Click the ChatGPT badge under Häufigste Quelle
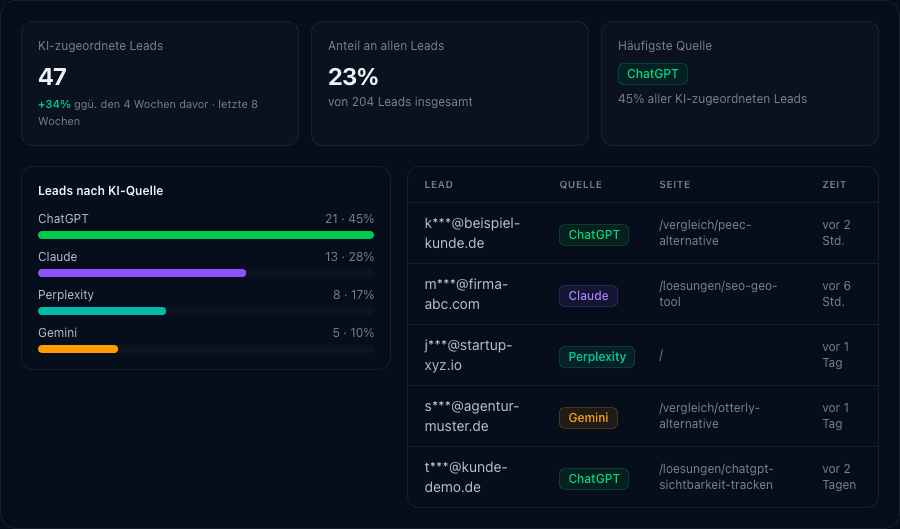This screenshot has height=529, width=900. [x=653, y=74]
